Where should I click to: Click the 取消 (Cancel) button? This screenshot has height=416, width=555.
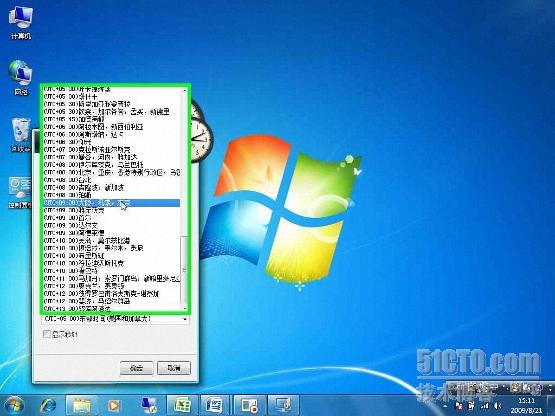174,368
